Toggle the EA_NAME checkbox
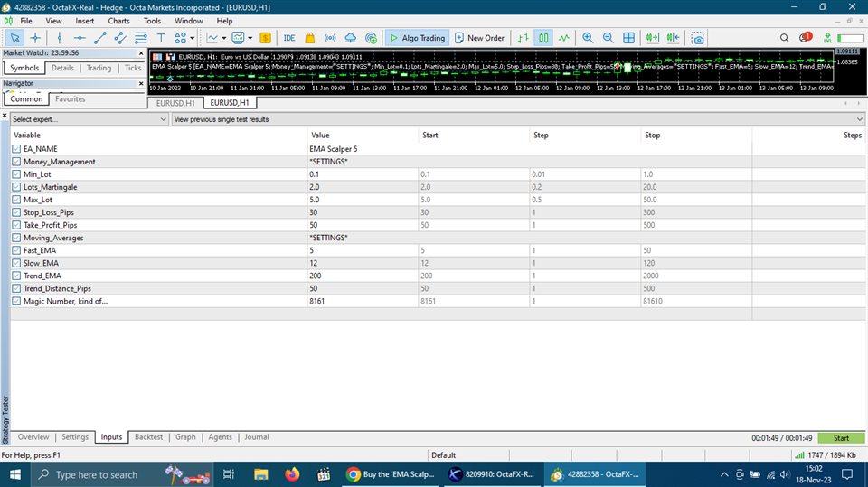 (16, 149)
